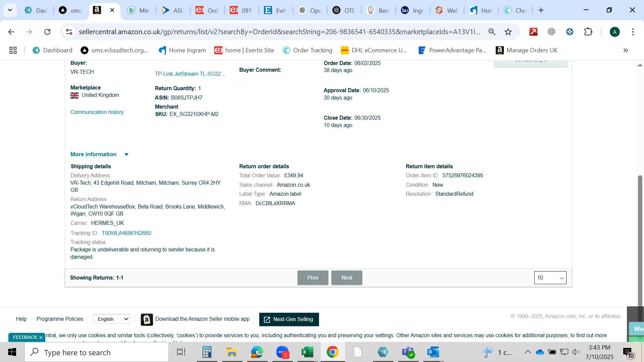This screenshot has width=644, height=362.
Task: Open a new browser tab
Action: click(x=541, y=10)
